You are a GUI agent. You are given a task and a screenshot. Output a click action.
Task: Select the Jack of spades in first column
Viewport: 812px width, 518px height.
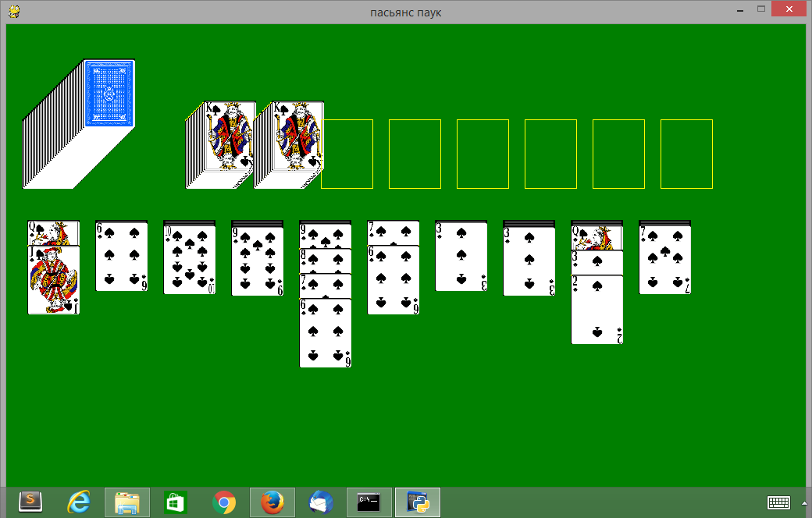coord(54,281)
